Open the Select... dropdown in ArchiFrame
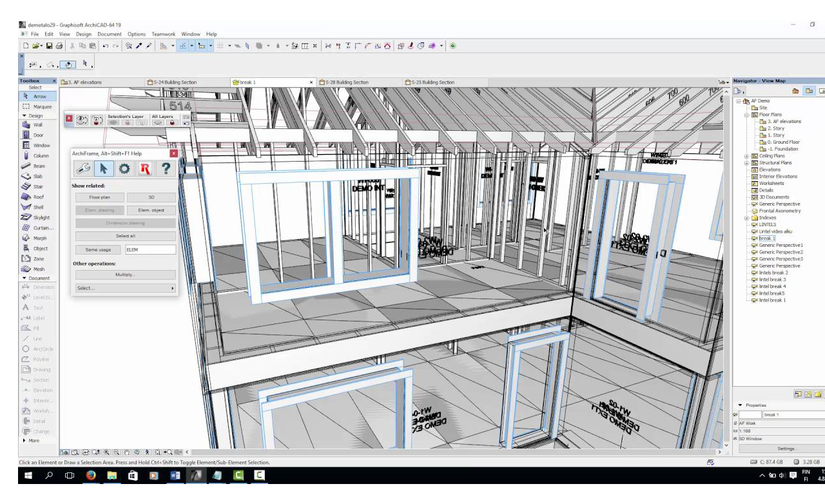Image resolution: width=825 pixels, height=504 pixels. tap(125, 288)
